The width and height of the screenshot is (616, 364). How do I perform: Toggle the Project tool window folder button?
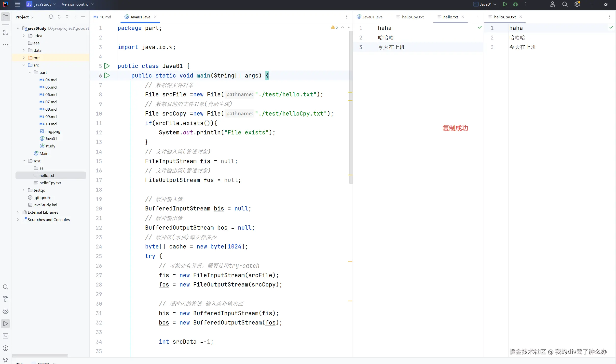coord(5,17)
